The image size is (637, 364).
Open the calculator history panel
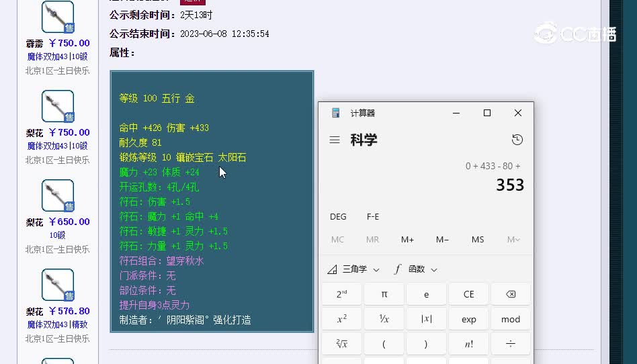pos(517,140)
